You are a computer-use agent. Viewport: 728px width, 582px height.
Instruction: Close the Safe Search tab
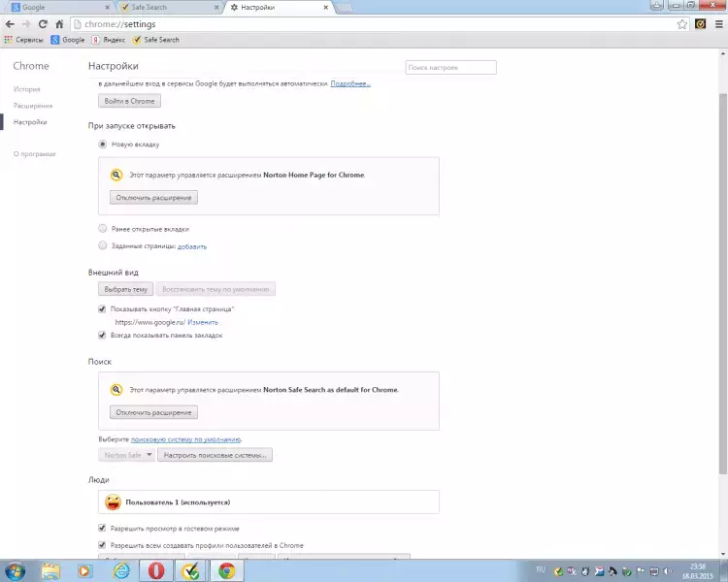[216, 8]
